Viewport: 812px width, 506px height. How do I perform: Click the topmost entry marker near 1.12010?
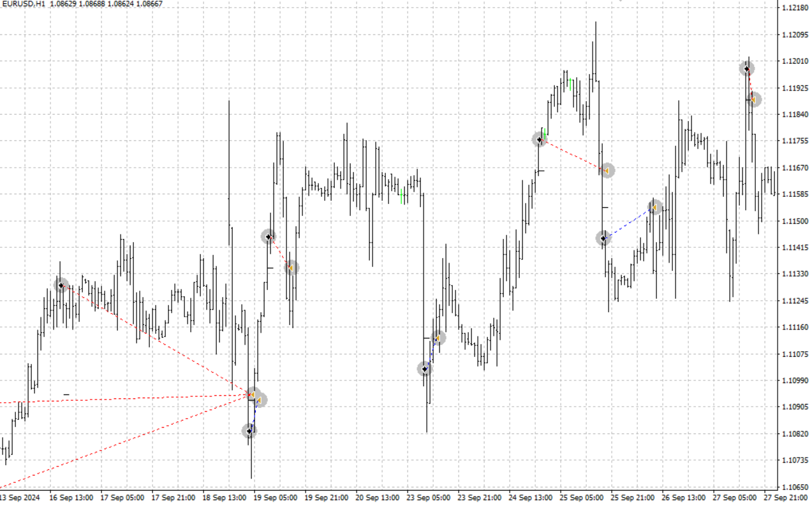pos(746,68)
